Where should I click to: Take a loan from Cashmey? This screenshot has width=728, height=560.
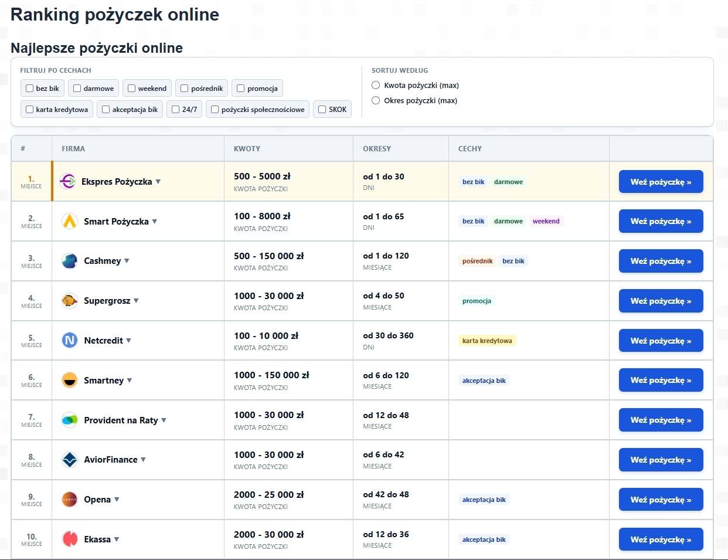coord(661,261)
